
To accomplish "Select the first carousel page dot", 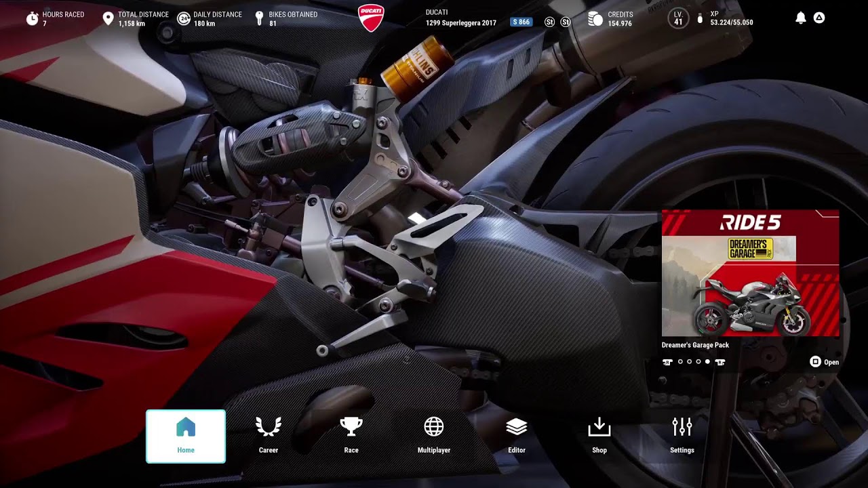I will coord(680,362).
